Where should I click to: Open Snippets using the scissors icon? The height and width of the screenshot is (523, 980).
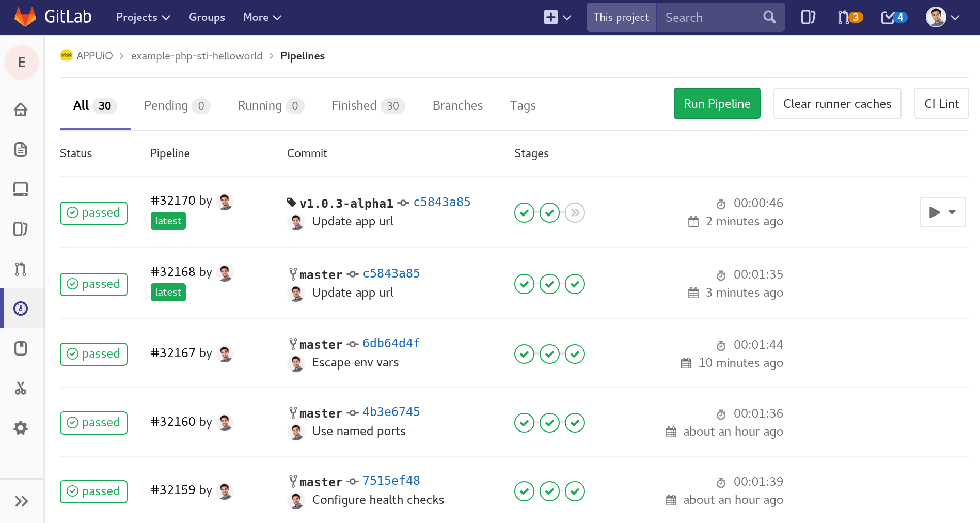coord(21,388)
